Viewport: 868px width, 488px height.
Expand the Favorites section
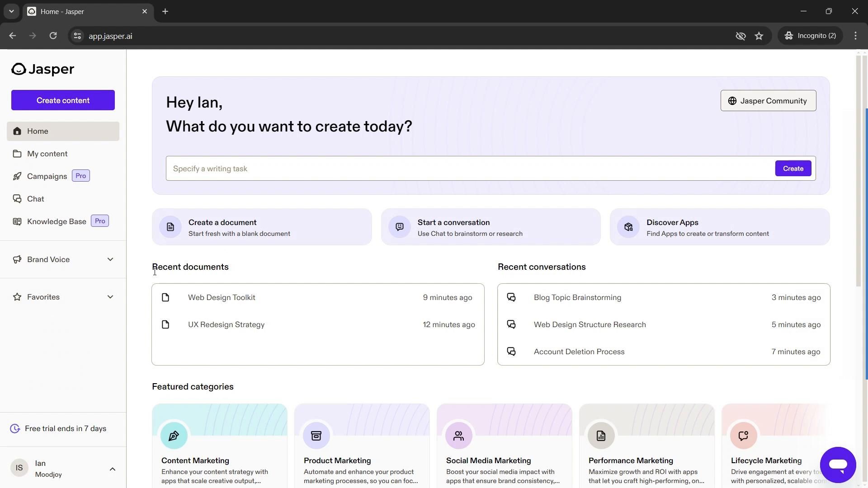[x=110, y=297]
